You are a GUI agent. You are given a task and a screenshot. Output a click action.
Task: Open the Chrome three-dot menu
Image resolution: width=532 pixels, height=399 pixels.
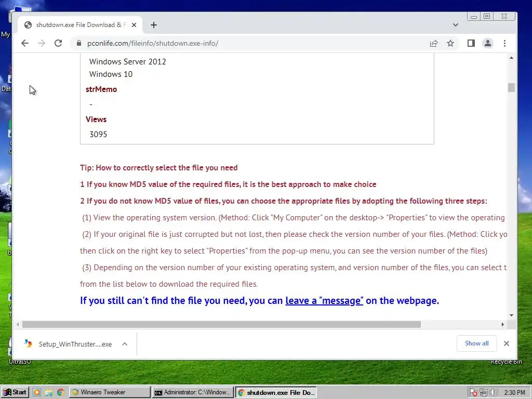pos(504,43)
